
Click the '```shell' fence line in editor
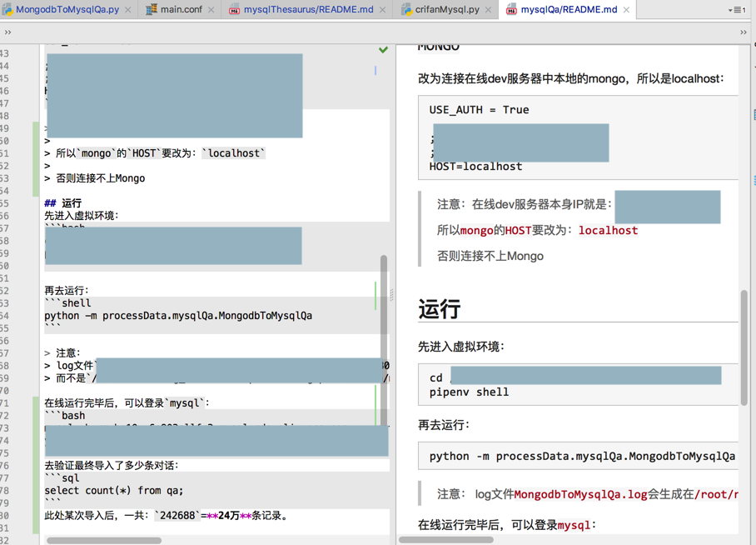67,303
